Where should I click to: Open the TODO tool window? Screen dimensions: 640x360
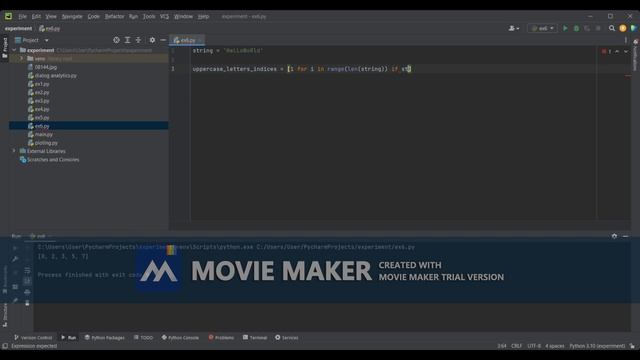click(143, 338)
